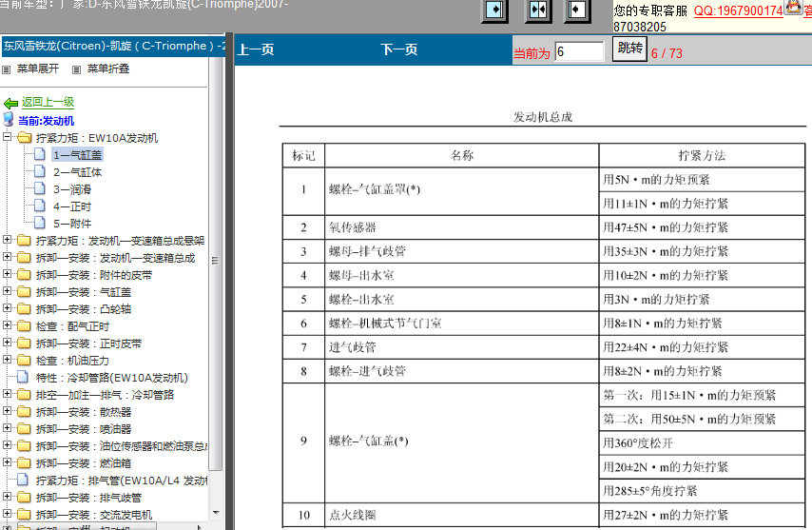Open 特性:冷却管路(EW10A发动机) document
Screen dimensions: 812x530
point(112,378)
